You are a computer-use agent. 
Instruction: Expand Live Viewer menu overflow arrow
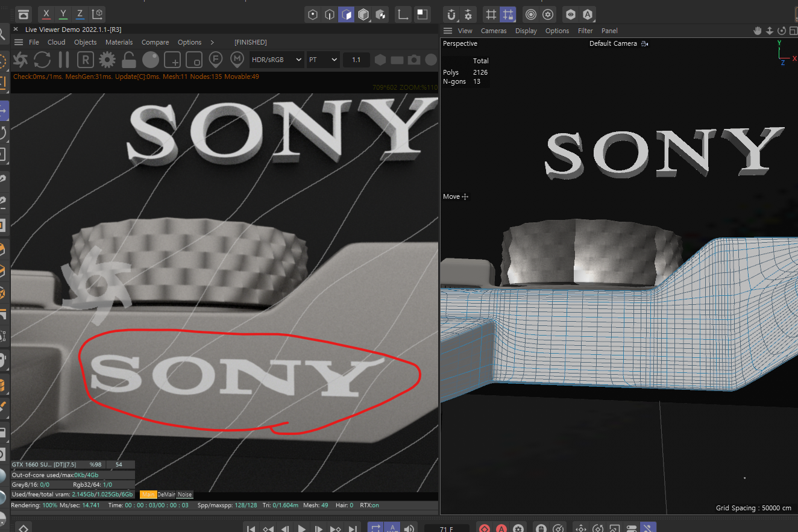click(x=212, y=42)
